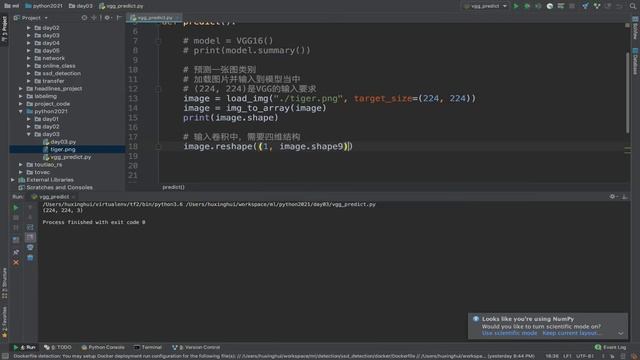Open the profiler icon in the top toolbar
The width and height of the screenshot is (640, 360).
550,6
